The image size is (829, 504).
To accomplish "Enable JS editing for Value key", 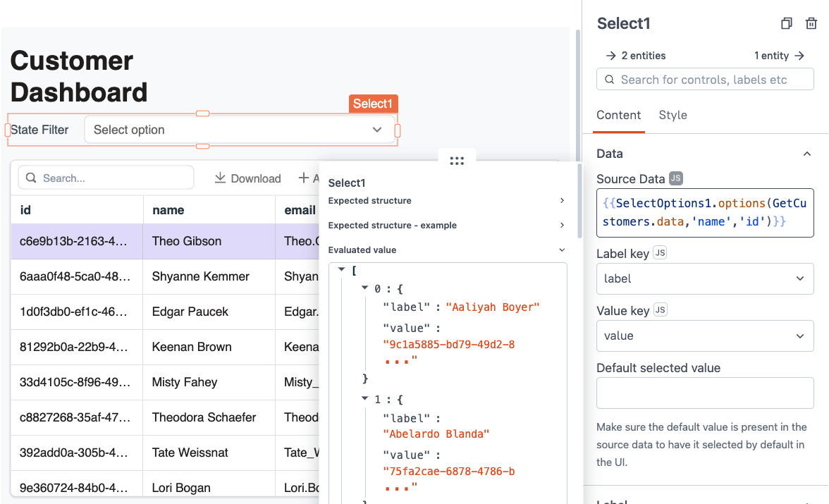I will pyautogui.click(x=661, y=310).
